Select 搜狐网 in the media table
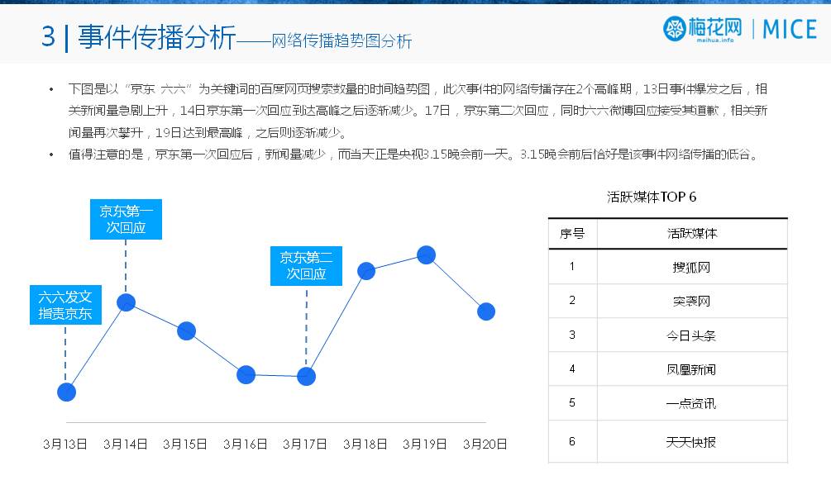This screenshot has width=831, height=504. coord(692,268)
